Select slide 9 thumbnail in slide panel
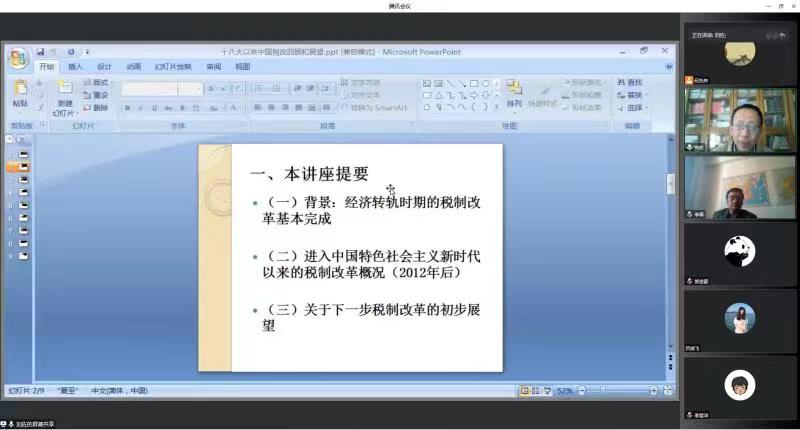The width and height of the screenshot is (800, 430). [x=22, y=257]
